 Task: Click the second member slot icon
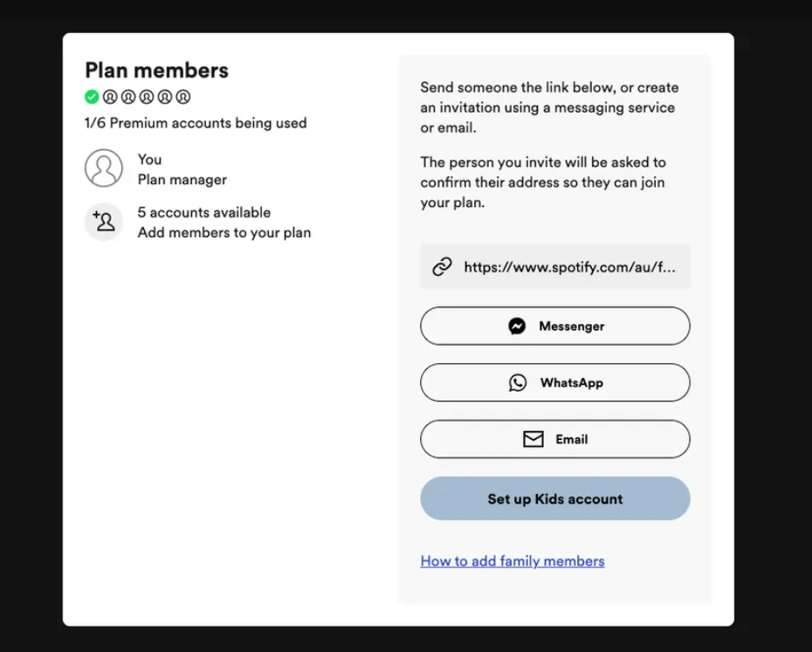[110, 97]
